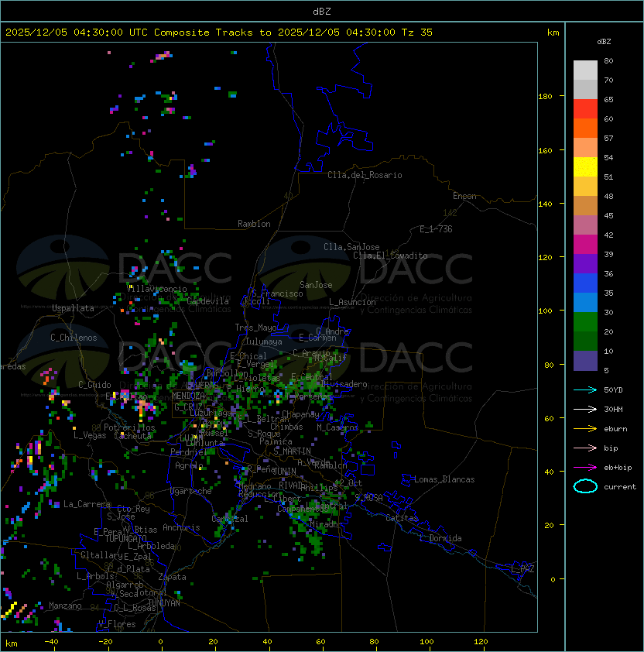
Task: Pick the red 60-65 dBZ swatch
Action: click(x=585, y=109)
